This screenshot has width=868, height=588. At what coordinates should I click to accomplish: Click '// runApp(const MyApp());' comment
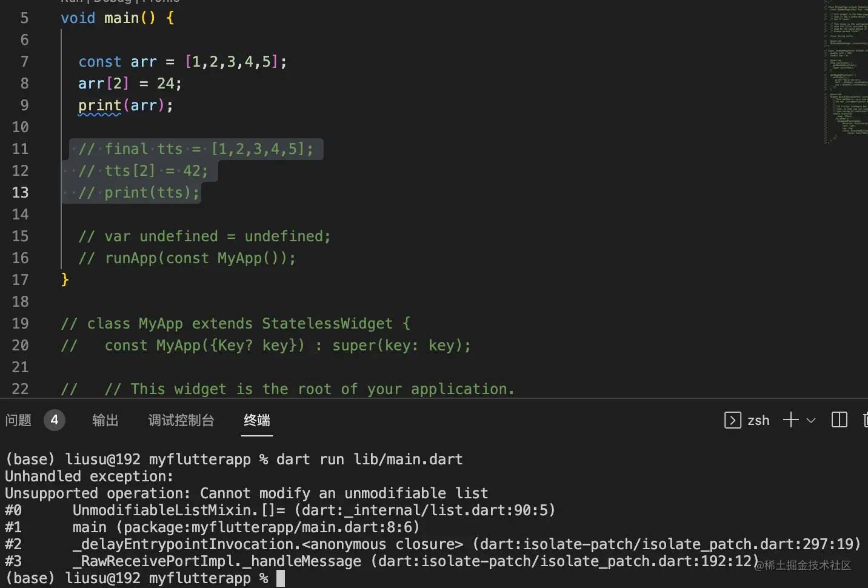click(187, 258)
